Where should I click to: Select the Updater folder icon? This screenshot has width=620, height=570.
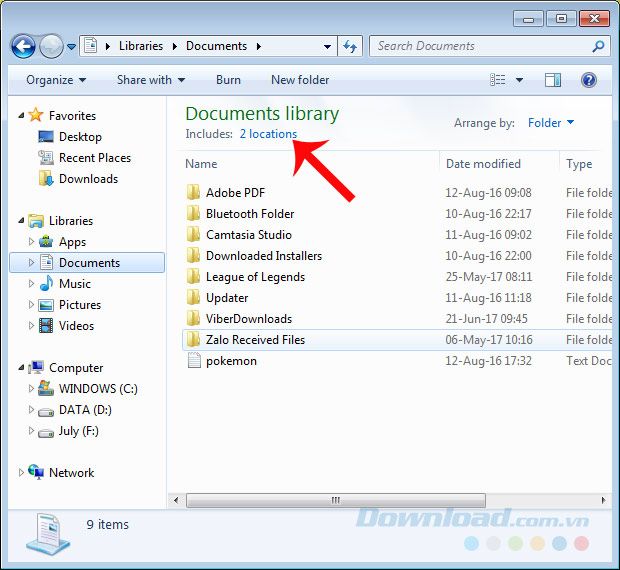tap(193, 297)
